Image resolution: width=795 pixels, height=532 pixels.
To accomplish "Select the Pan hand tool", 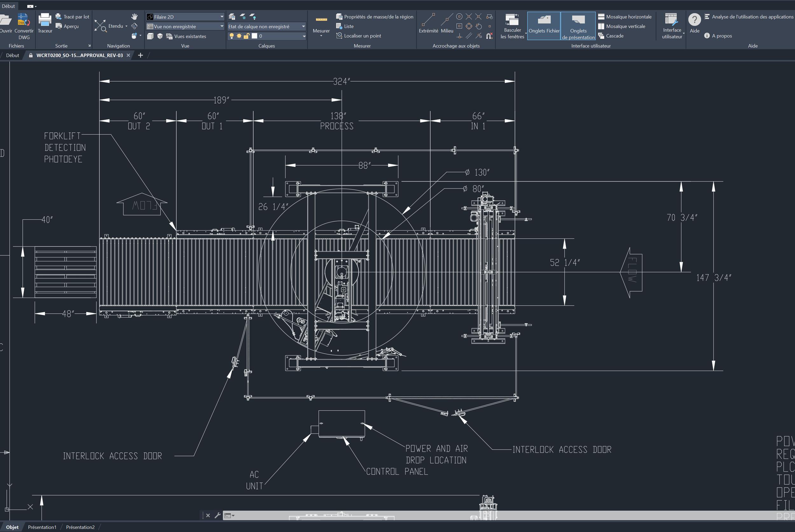I will click(135, 17).
